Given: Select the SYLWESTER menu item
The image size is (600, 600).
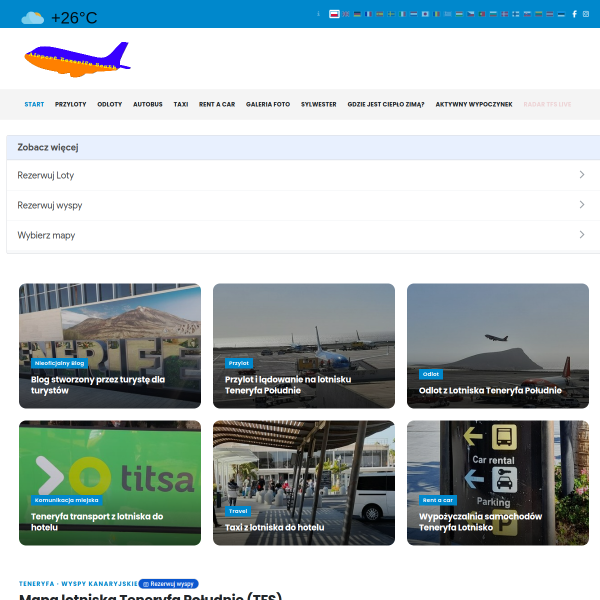Looking at the screenshot, I should [319, 104].
